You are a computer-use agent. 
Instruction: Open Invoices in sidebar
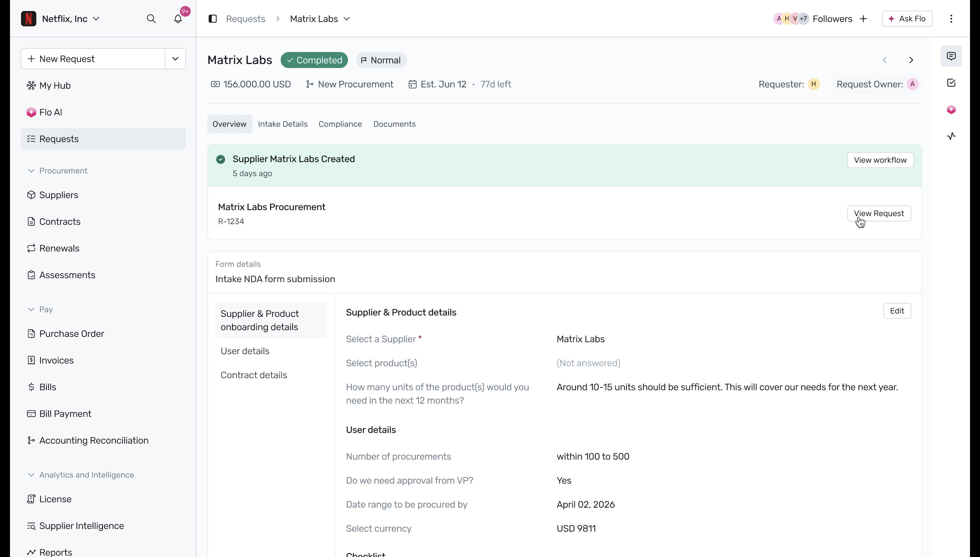point(103,360)
